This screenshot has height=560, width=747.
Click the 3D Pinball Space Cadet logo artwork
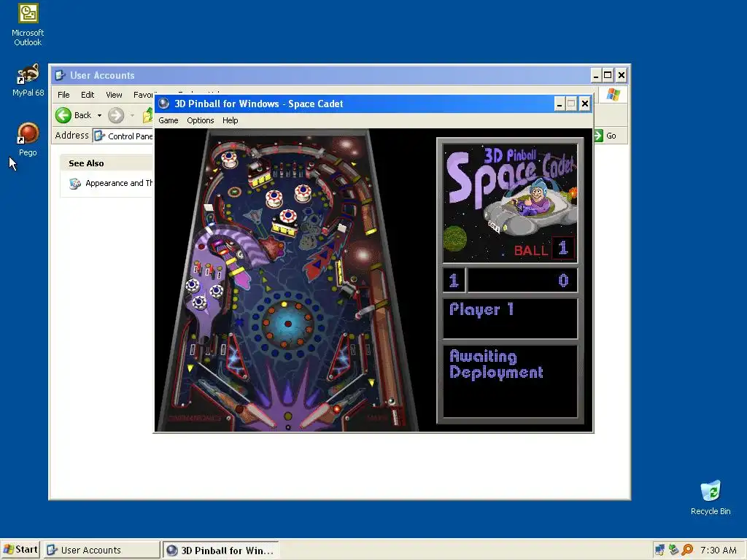pos(510,203)
